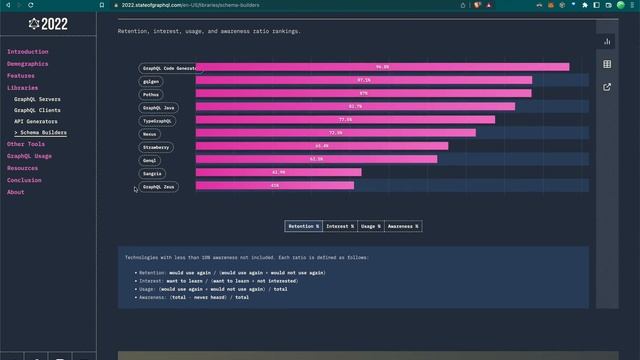Viewport: 640px width, 360px height.
Task: Switch to the bar chart view icon
Action: [x=607, y=41]
